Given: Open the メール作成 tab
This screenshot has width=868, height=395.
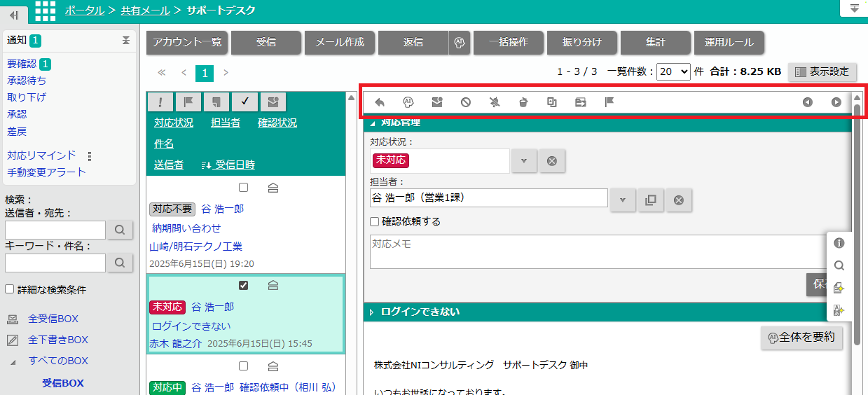Looking at the screenshot, I should pos(340,42).
